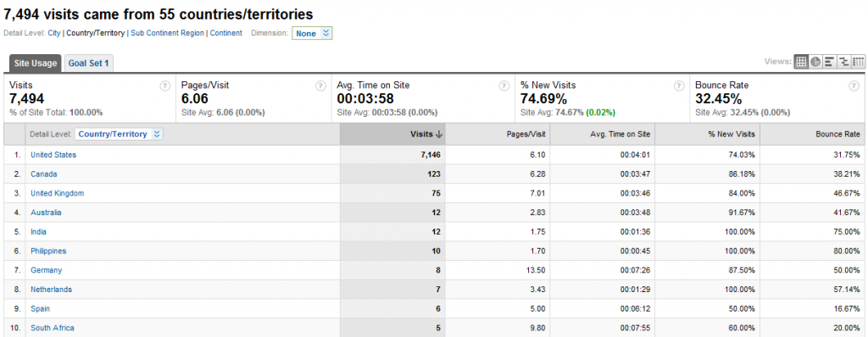Change detail level to Sub Continent Region
The image size is (868, 337).
pos(167,33)
